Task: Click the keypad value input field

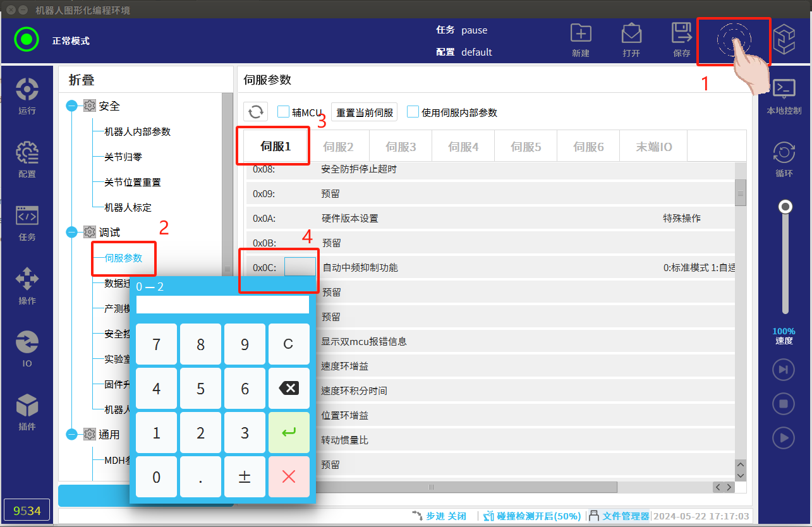Action: point(222,305)
